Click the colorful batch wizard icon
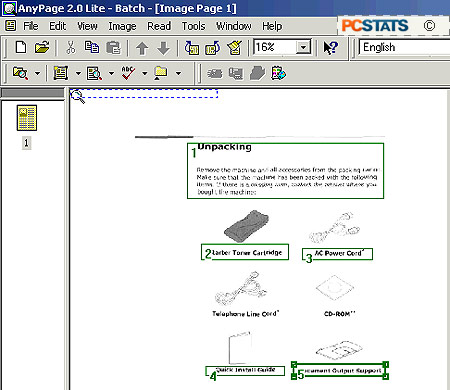Viewport: 450px width, 390px height. (x=279, y=73)
